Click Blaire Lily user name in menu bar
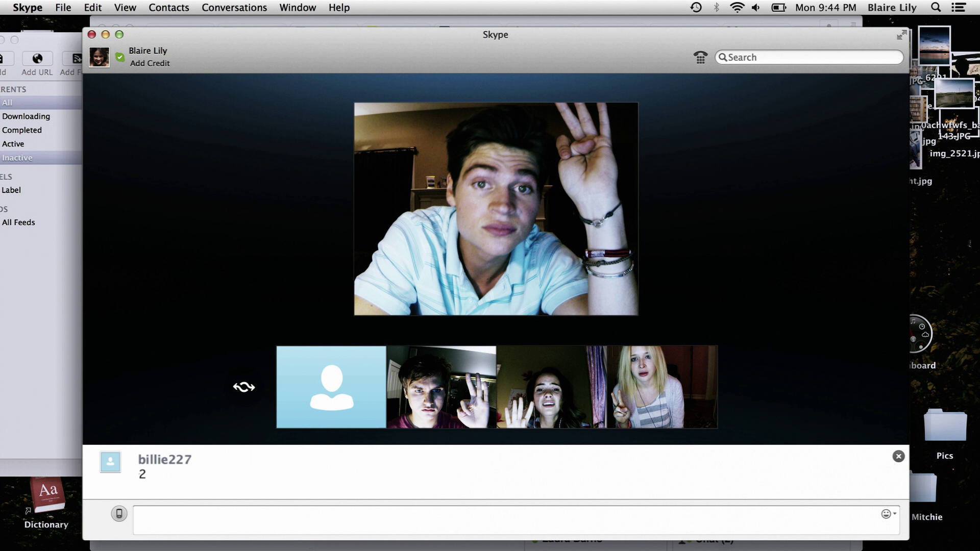Image resolution: width=980 pixels, height=551 pixels. tap(892, 8)
